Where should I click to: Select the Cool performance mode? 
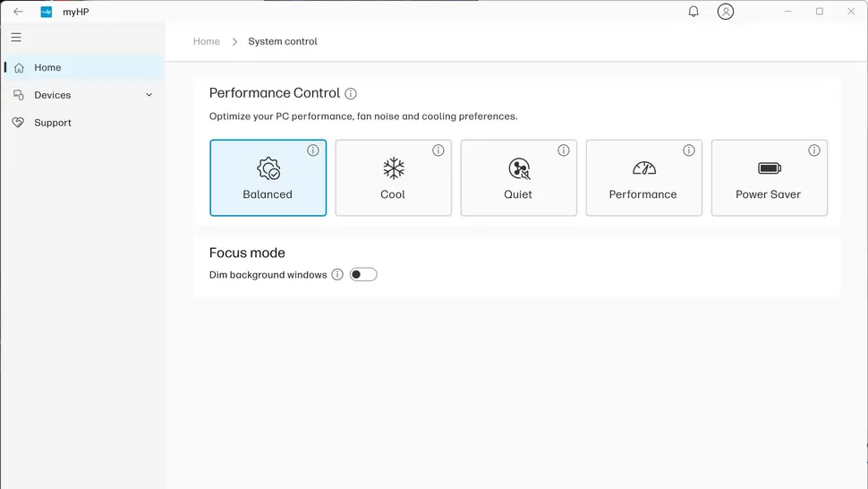point(393,178)
